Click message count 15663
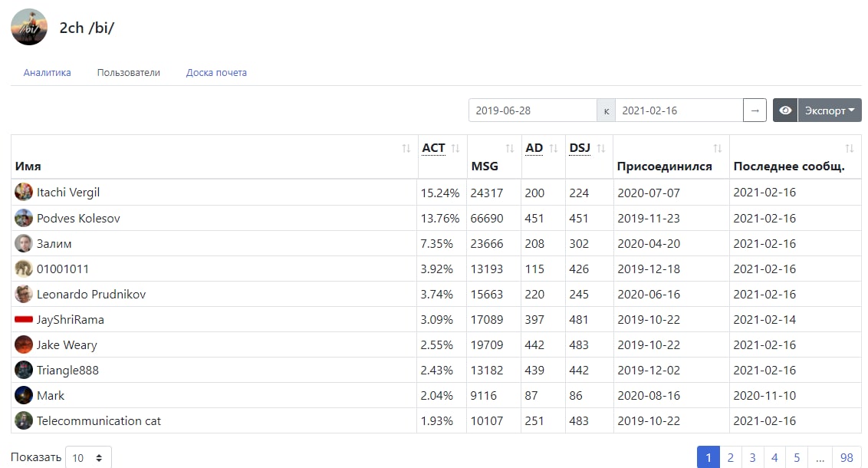The height and width of the screenshot is (468, 868). tap(487, 294)
